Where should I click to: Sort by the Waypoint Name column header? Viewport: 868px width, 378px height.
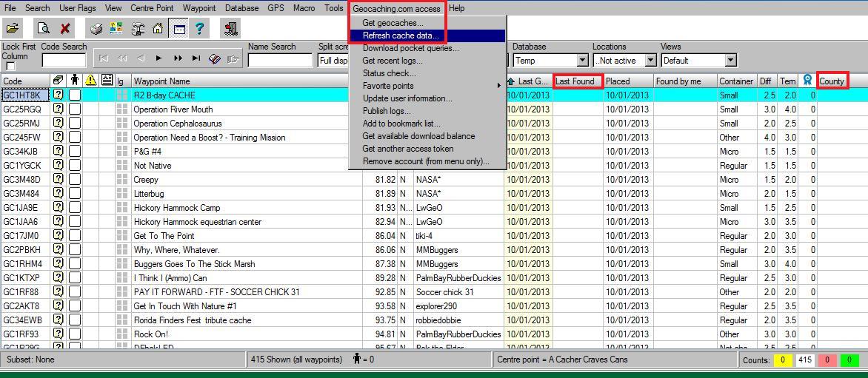click(247, 81)
